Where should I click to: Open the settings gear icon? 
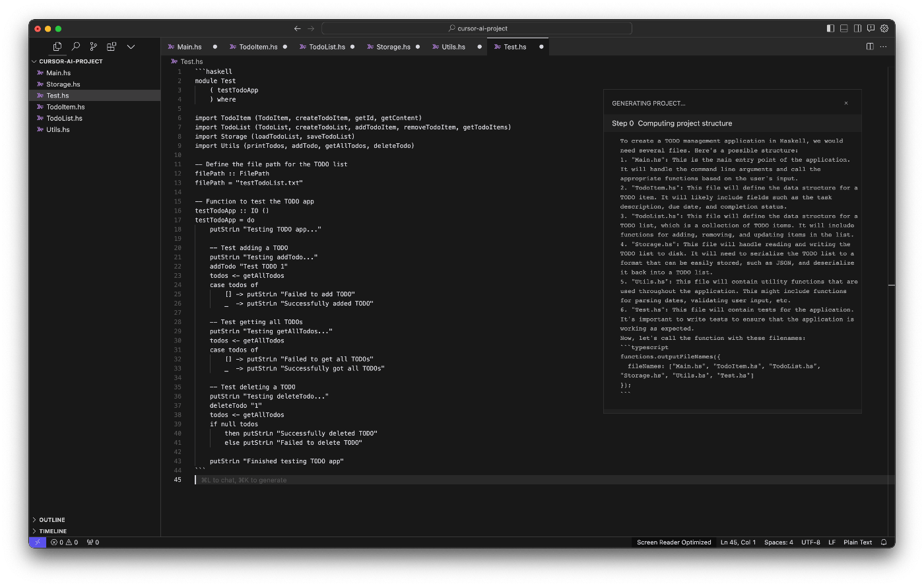click(884, 28)
